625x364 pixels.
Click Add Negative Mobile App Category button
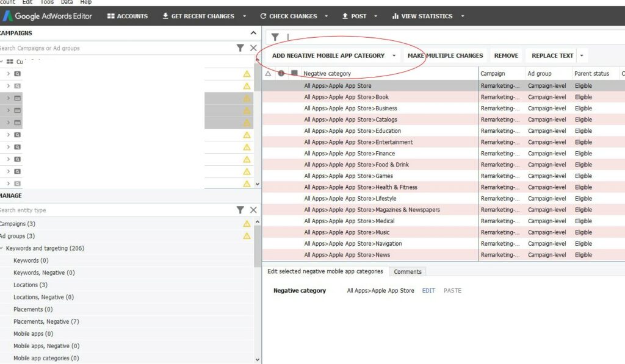click(x=328, y=55)
